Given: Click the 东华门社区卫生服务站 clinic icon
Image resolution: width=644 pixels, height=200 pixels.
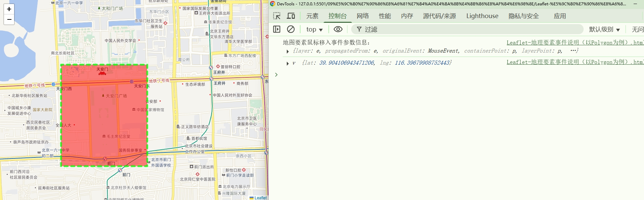Looking at the screenshot, I should [165, 23].
